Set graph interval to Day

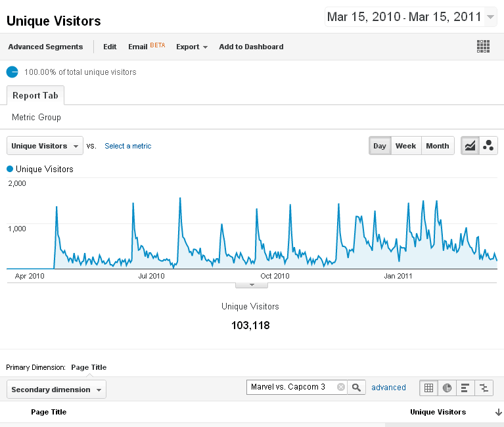tap(380, 146)
